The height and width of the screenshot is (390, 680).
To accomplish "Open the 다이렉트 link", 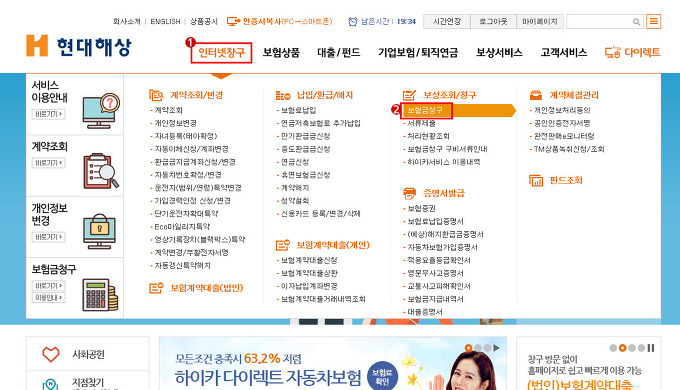I will pos(642,52).
